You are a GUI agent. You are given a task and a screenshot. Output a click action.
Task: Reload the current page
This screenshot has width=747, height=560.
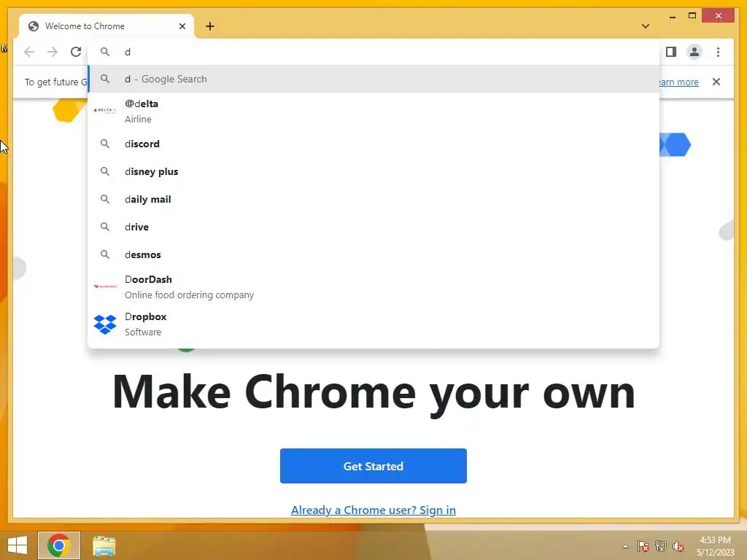coord(76,52)
